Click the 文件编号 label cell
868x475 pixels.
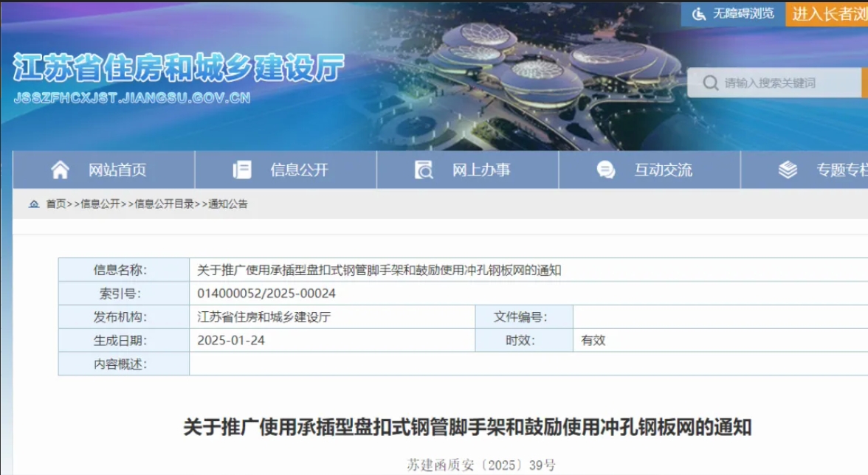coord(524,317)
